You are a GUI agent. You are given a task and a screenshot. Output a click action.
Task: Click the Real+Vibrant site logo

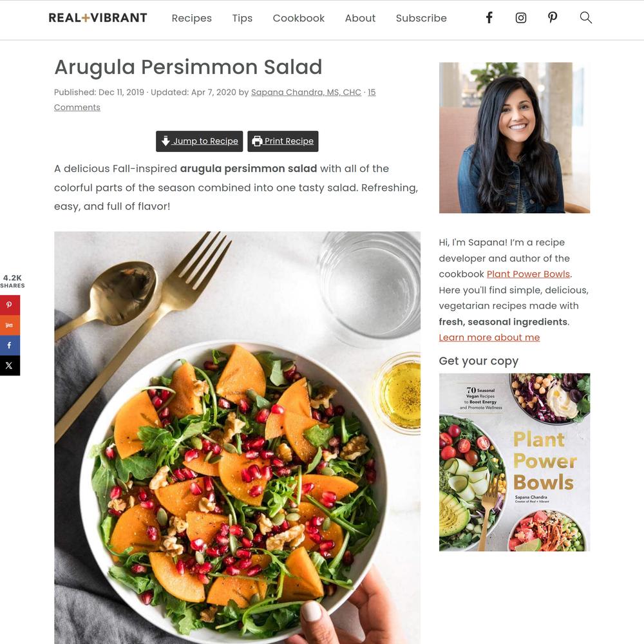click(x=98, y=17)
